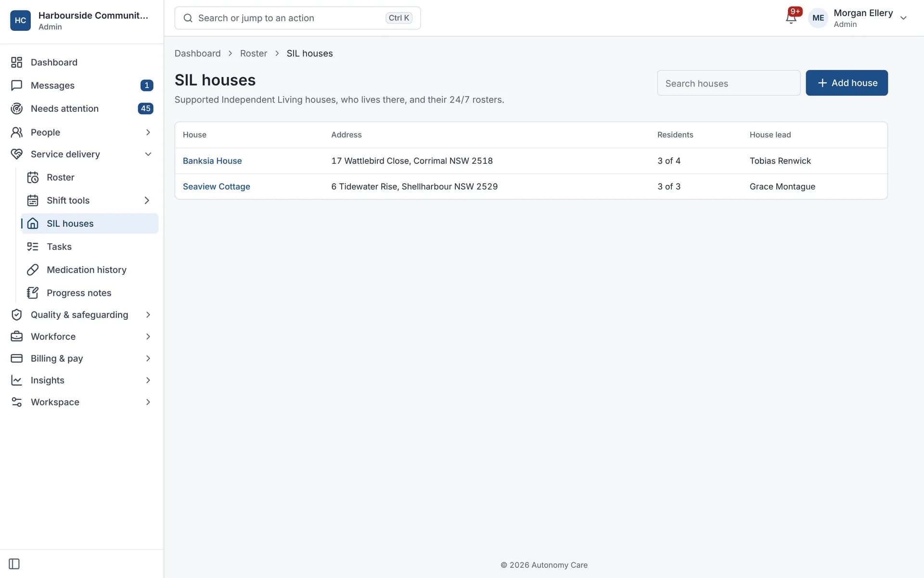Image resolution: width=924 pixels, height=578 pixels.
Task: Click the Needs attention target icon
Action: [17, 108]
